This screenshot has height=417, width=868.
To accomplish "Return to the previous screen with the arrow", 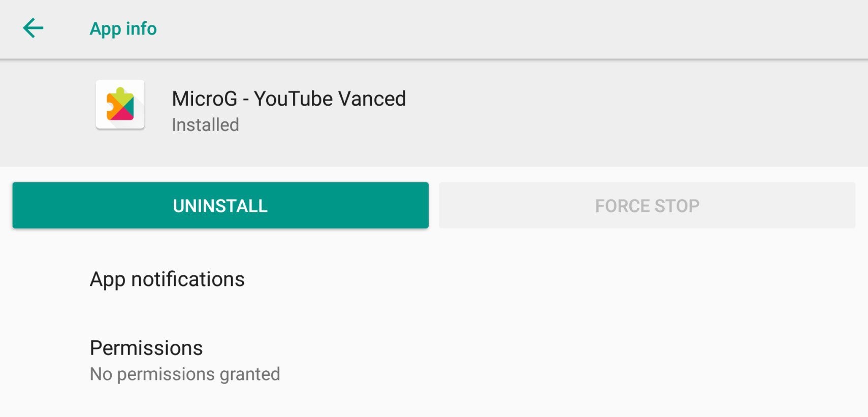I will [x=34, y=28].
